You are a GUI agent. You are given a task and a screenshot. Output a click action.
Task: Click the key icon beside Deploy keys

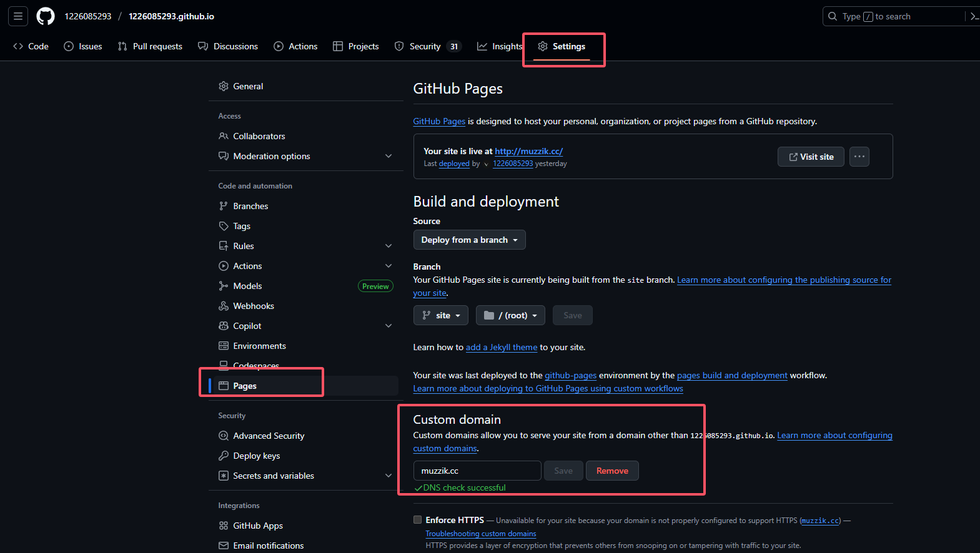point(224,456)
